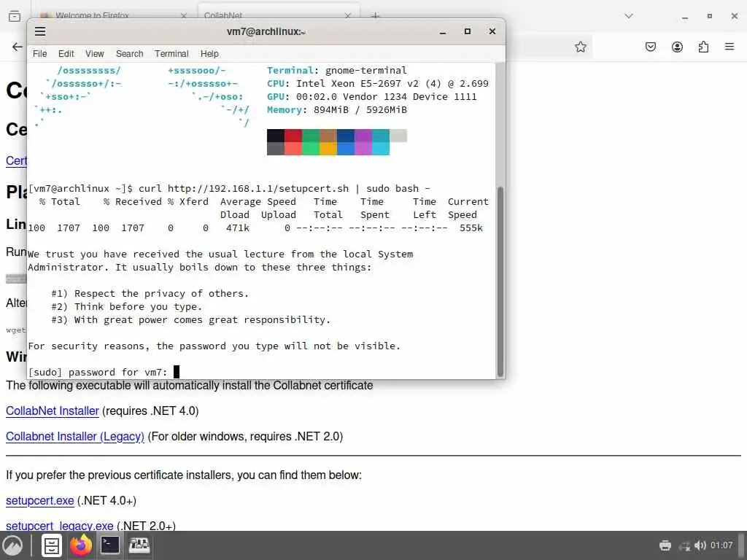Open the Terminal menu
The width and height of the screenshot is (747, 560).
point(171,54)
